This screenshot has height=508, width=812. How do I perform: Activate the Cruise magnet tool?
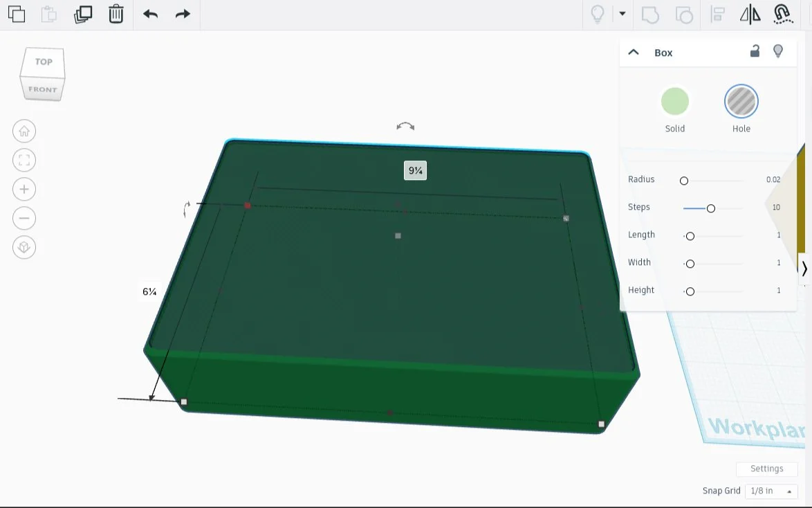click(x=783, y=14)
